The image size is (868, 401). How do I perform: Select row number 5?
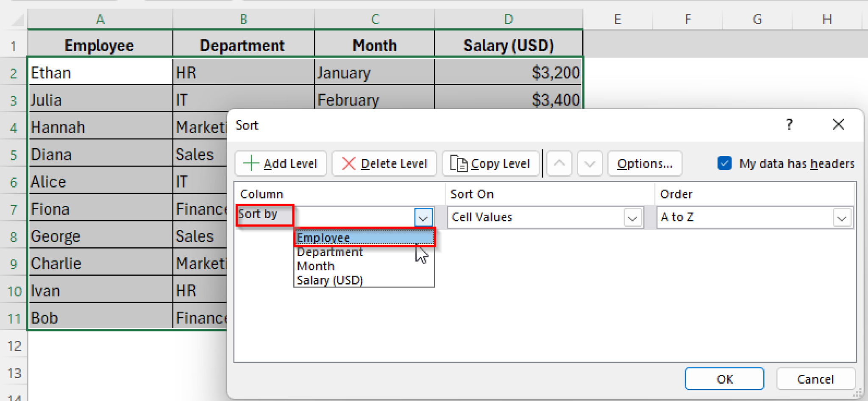[14, 154]
